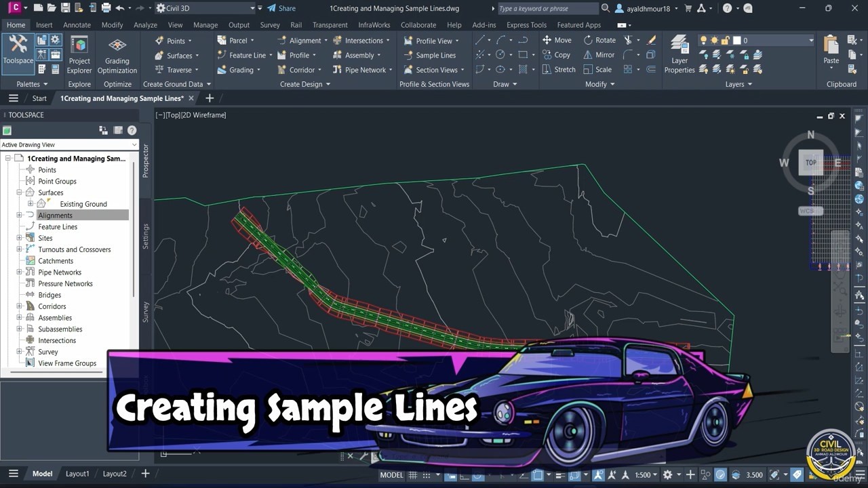
Task: Open workspace switching gear in status bar
Action: [667, 474]
